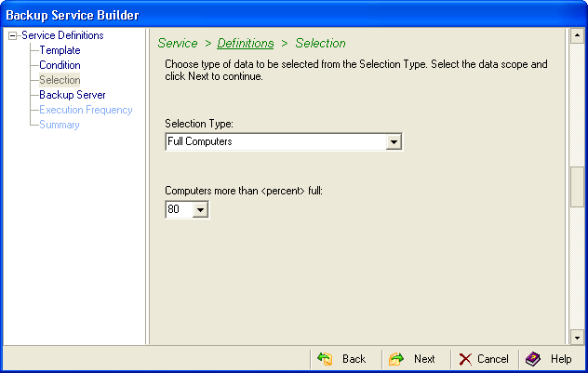Click the Back button label

tap(354, 359)
